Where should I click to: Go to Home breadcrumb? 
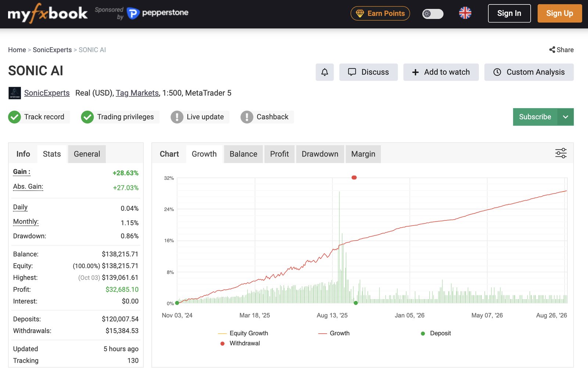tap(17, 50)
